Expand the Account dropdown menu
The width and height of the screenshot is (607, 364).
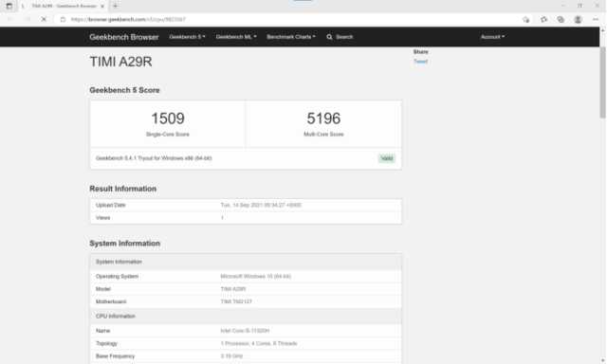tap(492, 37)
